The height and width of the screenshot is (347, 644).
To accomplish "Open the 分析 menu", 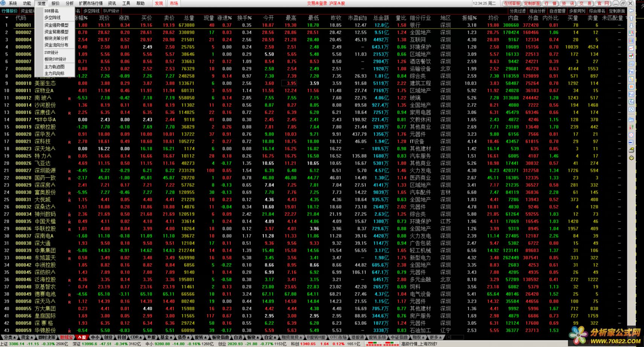I will (x=70, y=3).
